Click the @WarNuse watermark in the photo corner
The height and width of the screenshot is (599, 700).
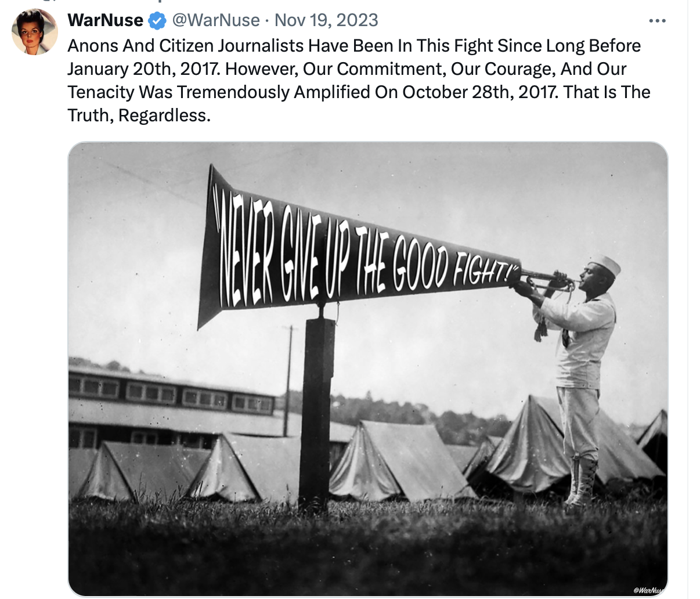click(x=650, y=590)
